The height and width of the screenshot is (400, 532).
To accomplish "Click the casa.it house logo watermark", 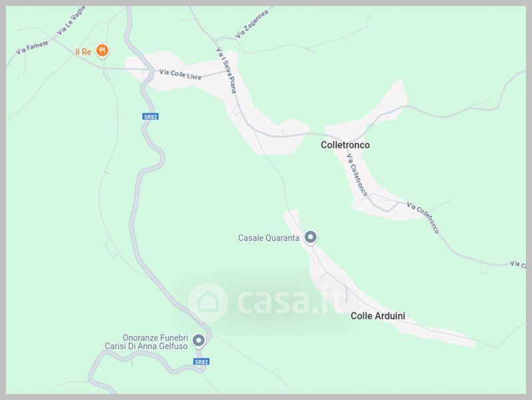I will (x=208, y=302).
